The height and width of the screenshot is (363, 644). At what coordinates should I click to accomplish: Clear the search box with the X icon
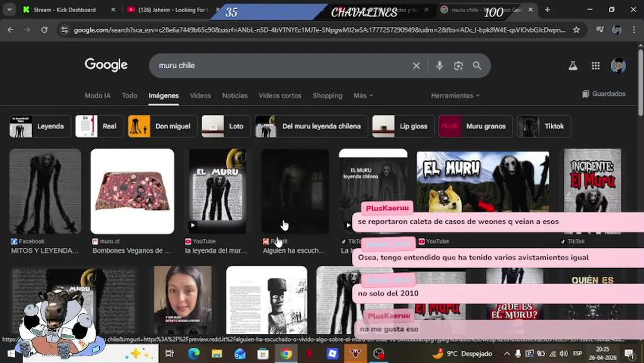[416, 66]
